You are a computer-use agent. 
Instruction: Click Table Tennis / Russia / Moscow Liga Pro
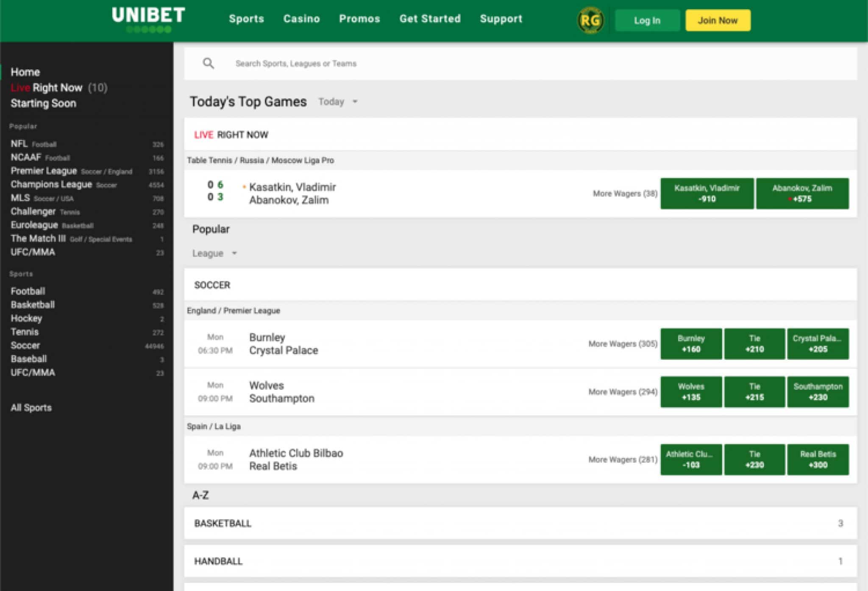[x=260, y=161]
